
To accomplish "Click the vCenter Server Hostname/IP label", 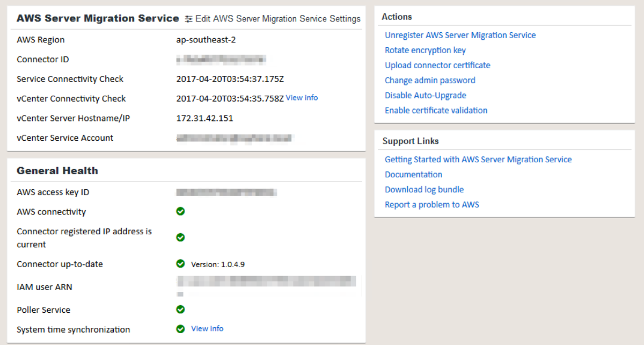I will pos(73,118).
